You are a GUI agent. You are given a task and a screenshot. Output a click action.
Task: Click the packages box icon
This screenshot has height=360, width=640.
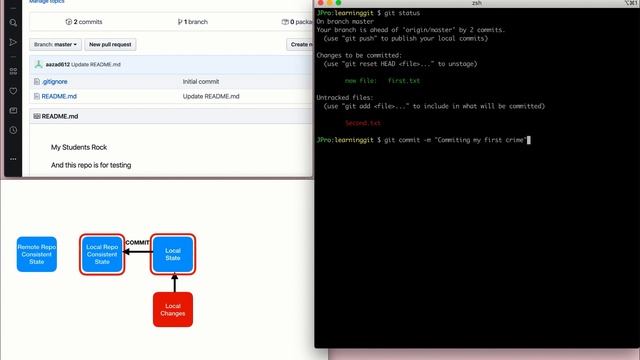tap(285, 22)
